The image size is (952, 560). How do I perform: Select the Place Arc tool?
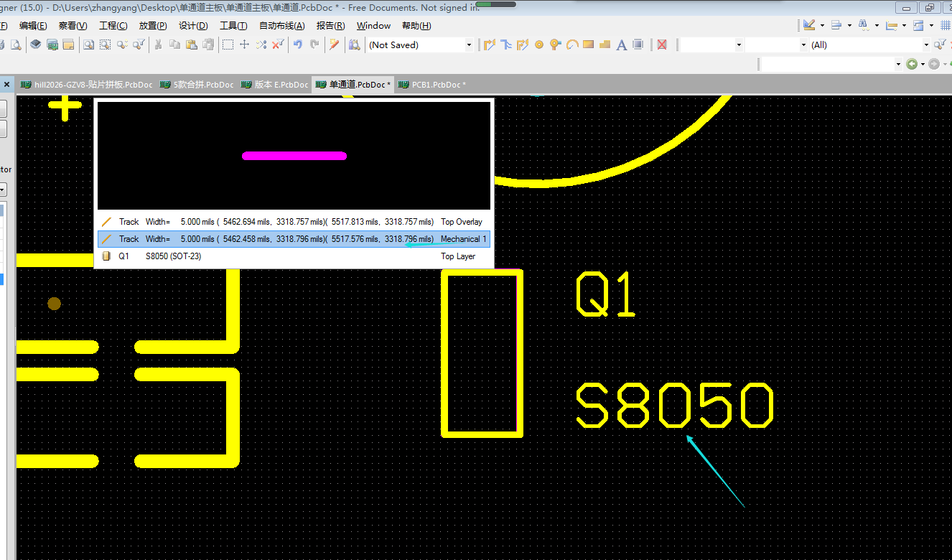point(572,45)
